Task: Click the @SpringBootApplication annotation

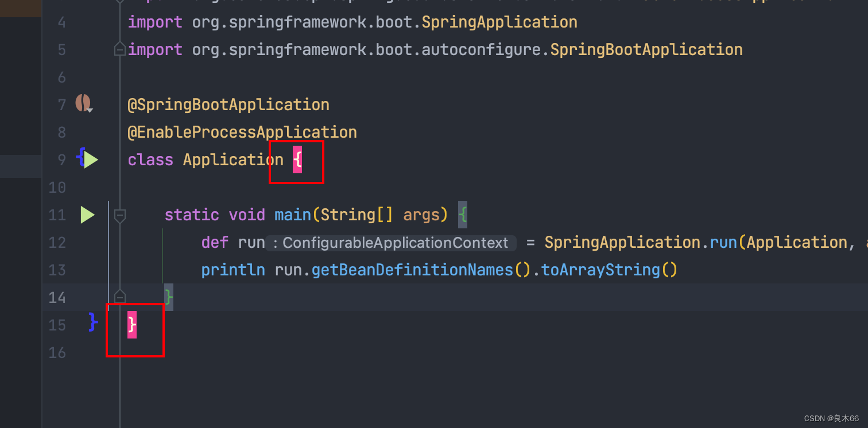Action: 228,104
